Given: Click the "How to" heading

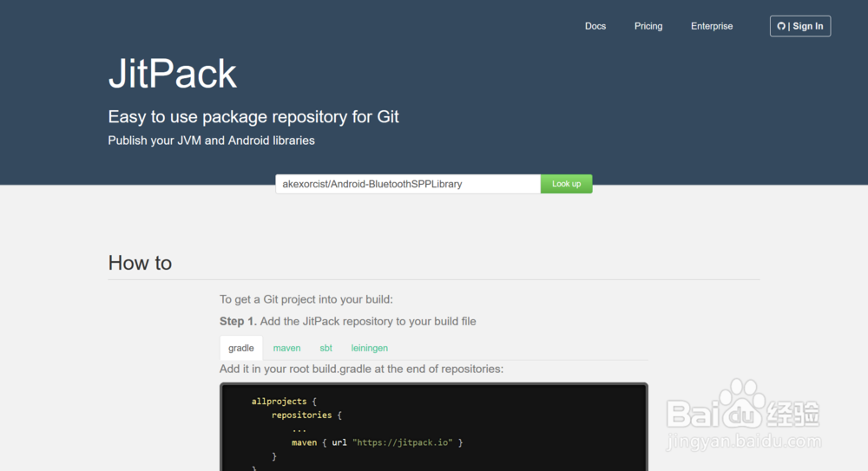Looking at the screenshot, I should 140,263.
